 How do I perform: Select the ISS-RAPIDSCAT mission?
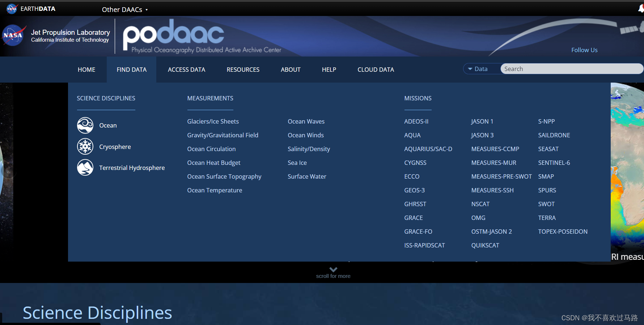[424, 245]
